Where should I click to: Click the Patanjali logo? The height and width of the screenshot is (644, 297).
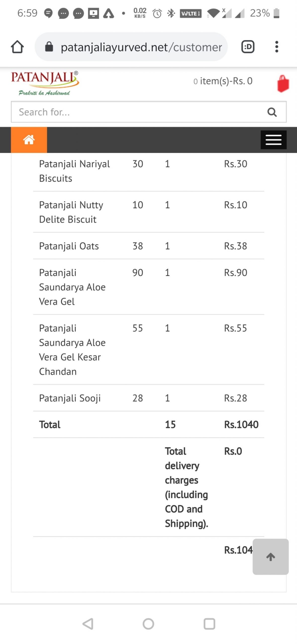click(45, 83)
